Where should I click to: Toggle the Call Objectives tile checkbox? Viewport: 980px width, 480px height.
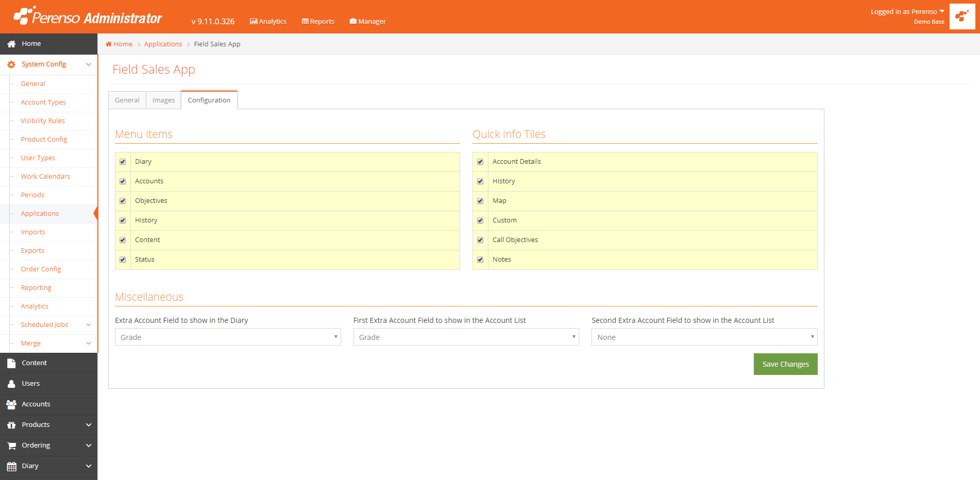(x=480, y=240)
